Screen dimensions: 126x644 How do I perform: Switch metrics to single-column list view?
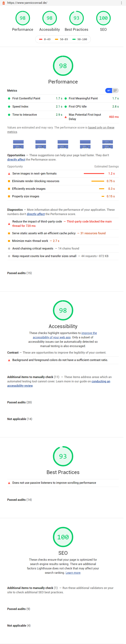pos(115,91)
